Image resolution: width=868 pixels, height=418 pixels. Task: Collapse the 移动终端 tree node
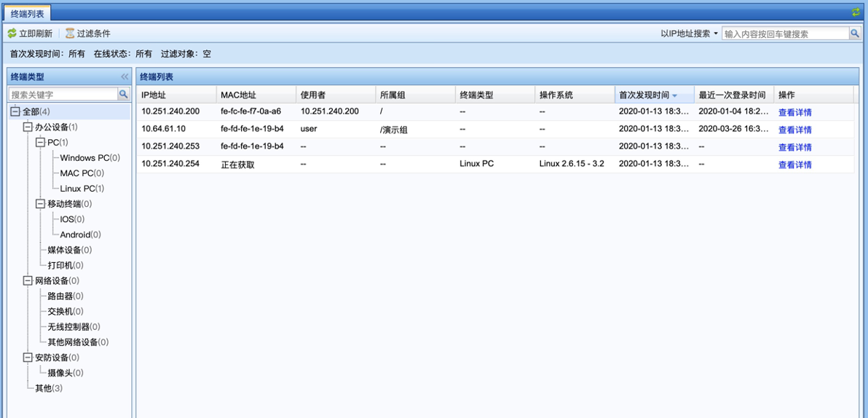pyautogui.click(x=40, y=204)
